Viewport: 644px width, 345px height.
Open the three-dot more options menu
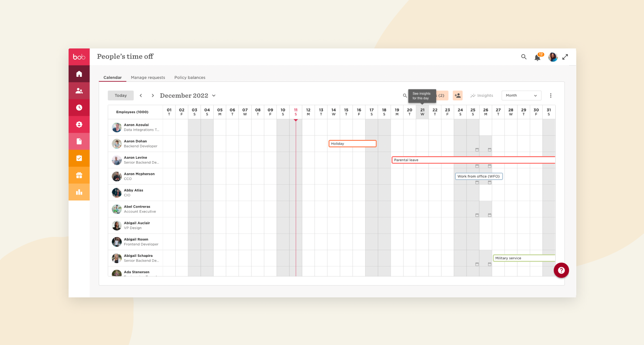click(551, 96)
